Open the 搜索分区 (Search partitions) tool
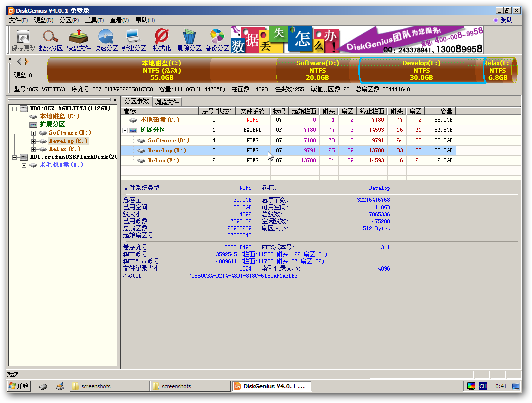This screenshot has width=532, height=403. tap(51, 40)
